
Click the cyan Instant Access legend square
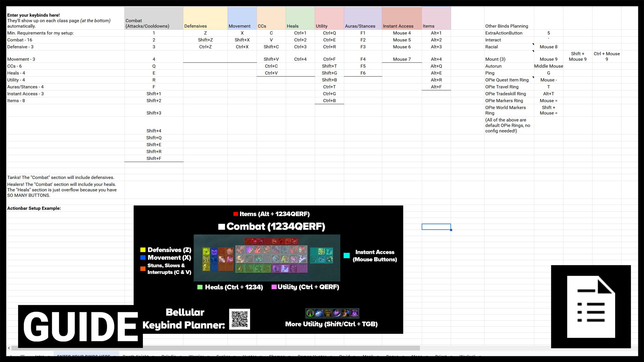pos(346,255)
